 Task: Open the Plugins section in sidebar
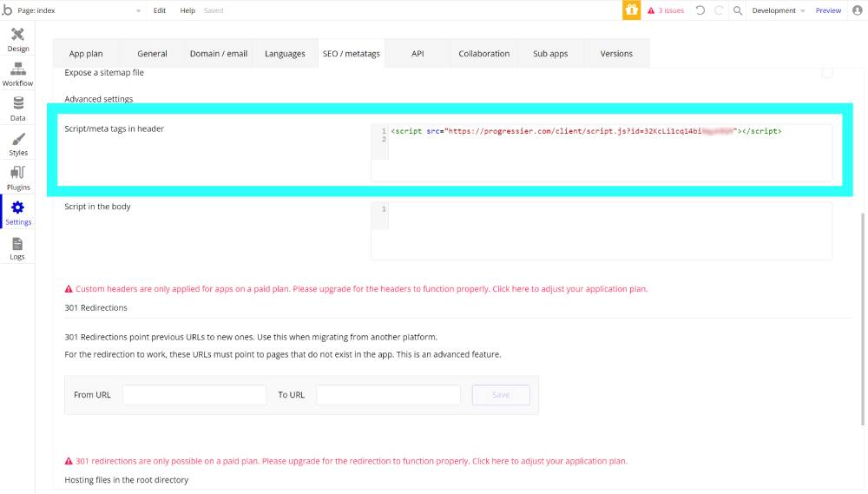(17, 178)
